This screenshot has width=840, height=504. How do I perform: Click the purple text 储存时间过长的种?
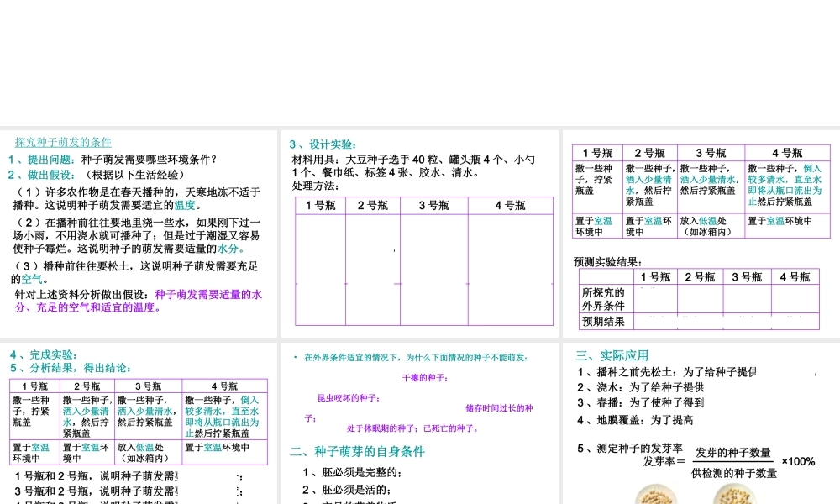coord(499,409)
